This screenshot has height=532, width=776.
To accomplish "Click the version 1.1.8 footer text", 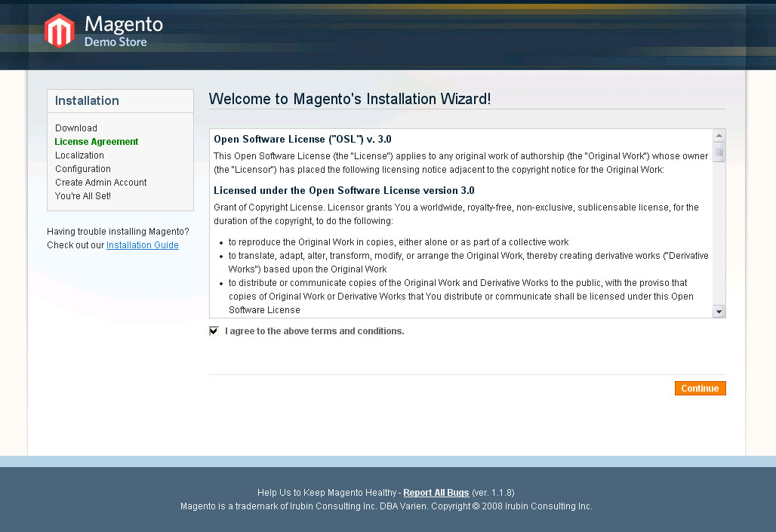I will click(493, 493).
